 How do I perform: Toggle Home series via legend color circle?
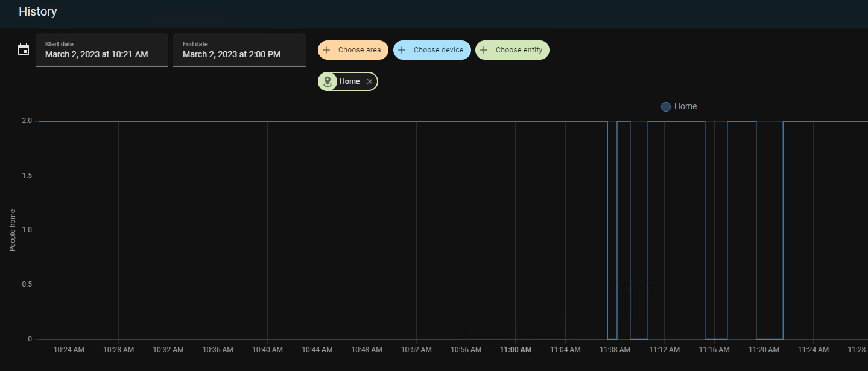coord(666,107)
